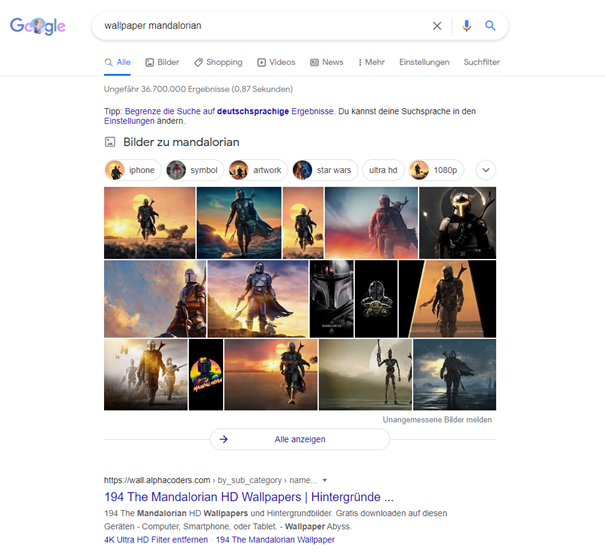This screenshot has width=605, height=554.
Task: Click the blue magnifier search icon
Action: click(490, 26)
